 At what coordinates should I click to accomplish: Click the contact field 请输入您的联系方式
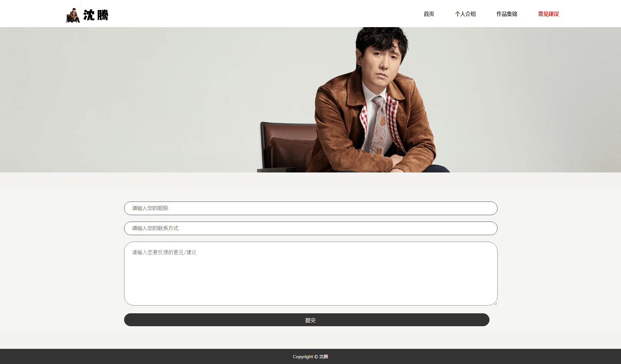click(310, 228)
